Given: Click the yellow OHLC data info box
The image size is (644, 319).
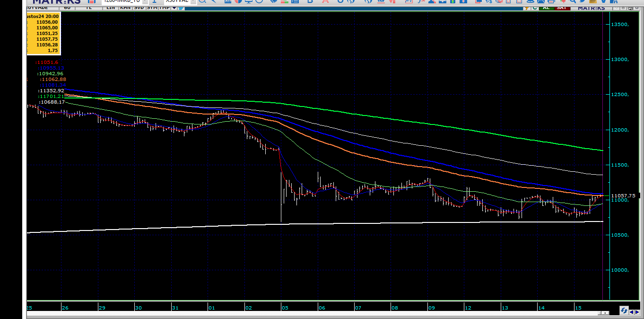Looking at the screenshot, I should tap(44, 34).
